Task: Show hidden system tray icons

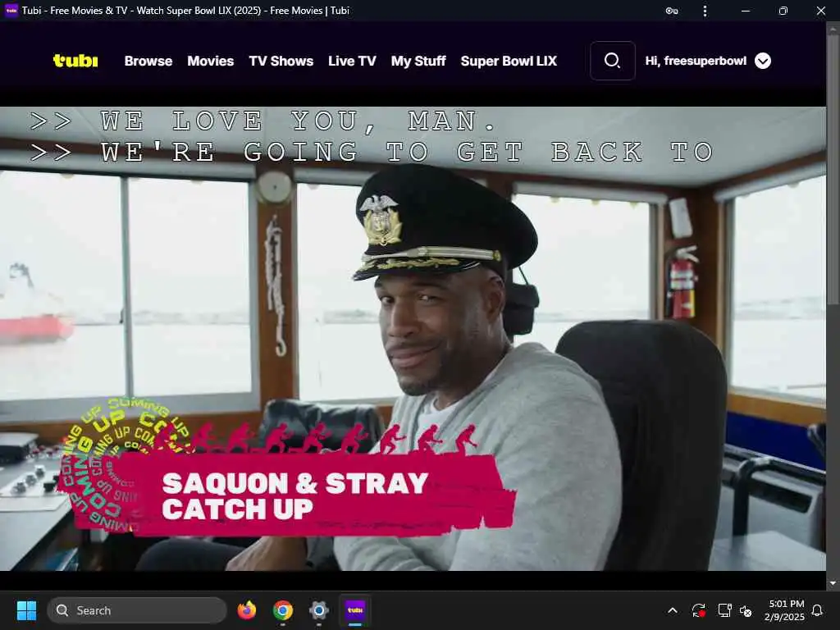Action: point(673,610)
